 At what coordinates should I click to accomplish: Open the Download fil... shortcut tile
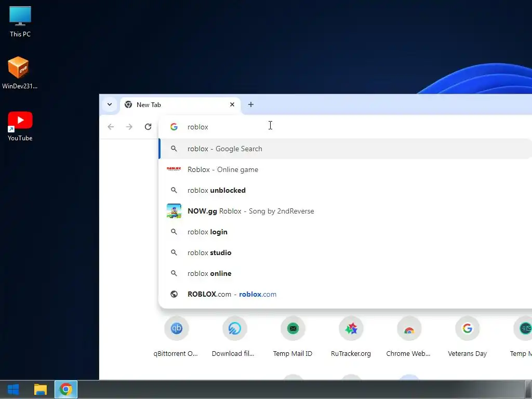pos(234,337)
